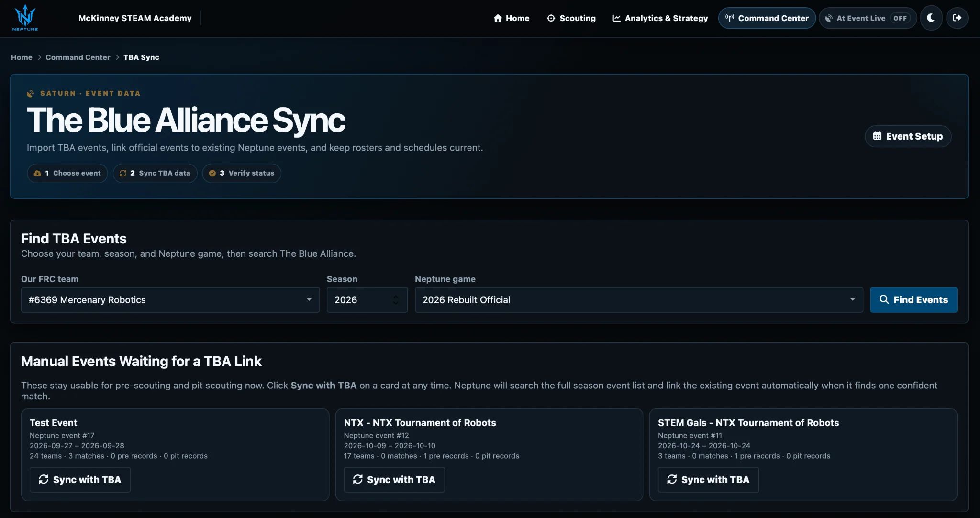The width and height of the screenshot is (980, 518).
Task: Click cloud icon in Choose event step
Action: pos(37,173)
